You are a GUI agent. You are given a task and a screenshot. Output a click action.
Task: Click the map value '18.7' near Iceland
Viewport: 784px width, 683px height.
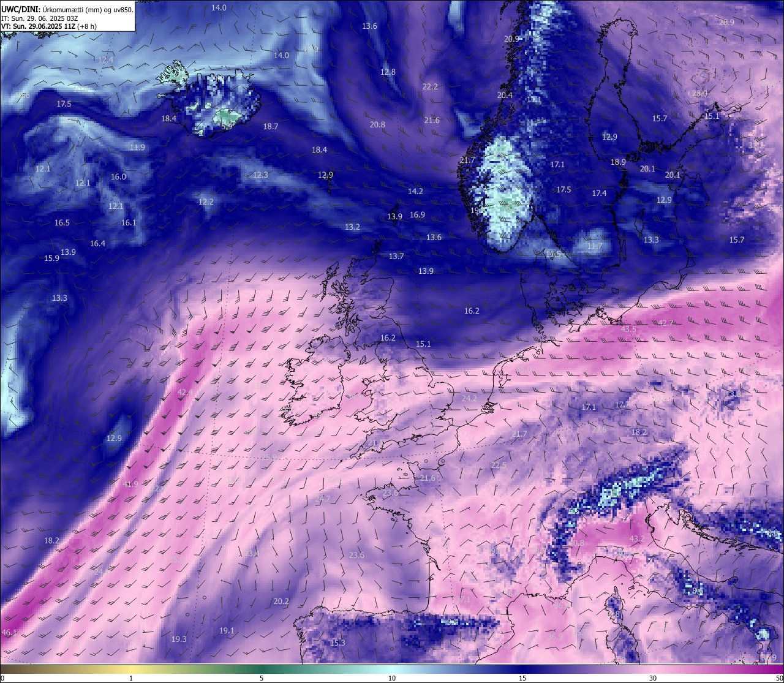(x=270, y=126)
